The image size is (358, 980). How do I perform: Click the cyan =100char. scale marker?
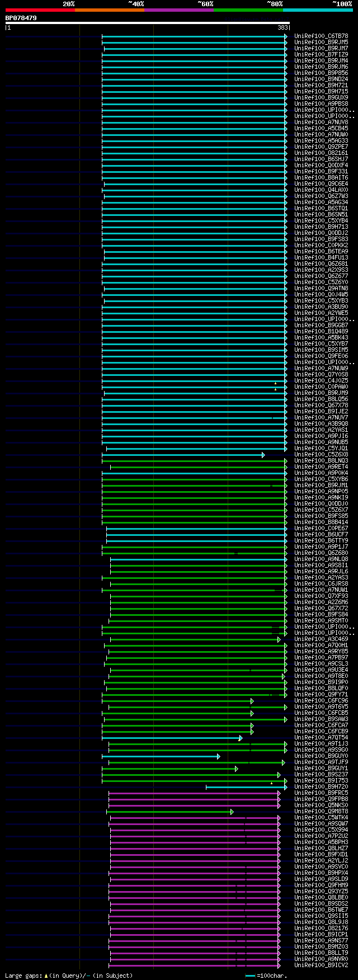250,976
